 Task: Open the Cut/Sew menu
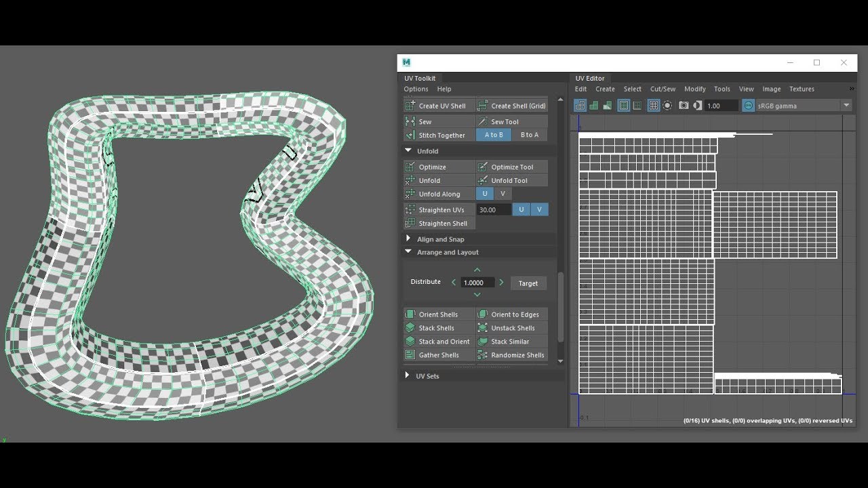point(663,89)
